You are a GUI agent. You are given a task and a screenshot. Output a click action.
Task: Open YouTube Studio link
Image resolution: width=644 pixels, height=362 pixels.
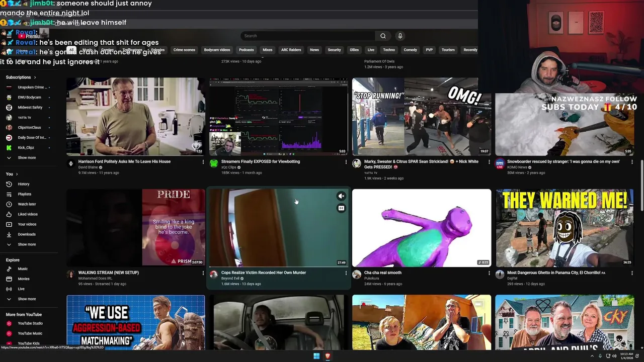30,323
